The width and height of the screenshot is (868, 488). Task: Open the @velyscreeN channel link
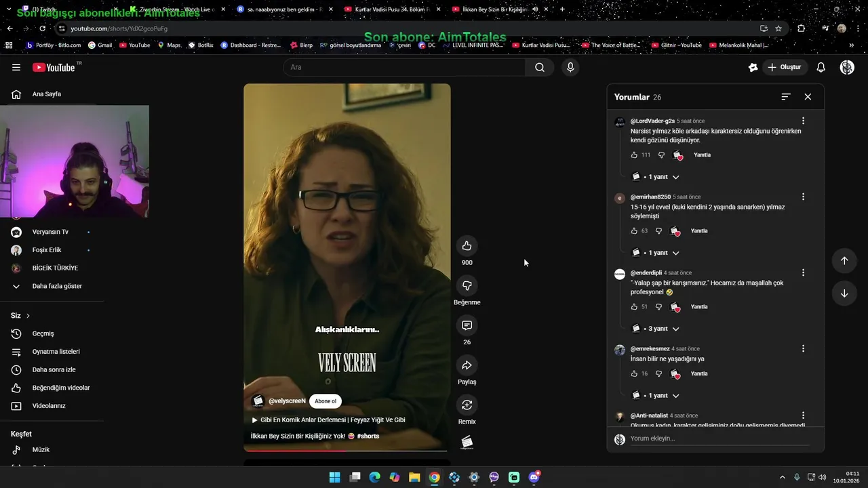coord(287,401)
